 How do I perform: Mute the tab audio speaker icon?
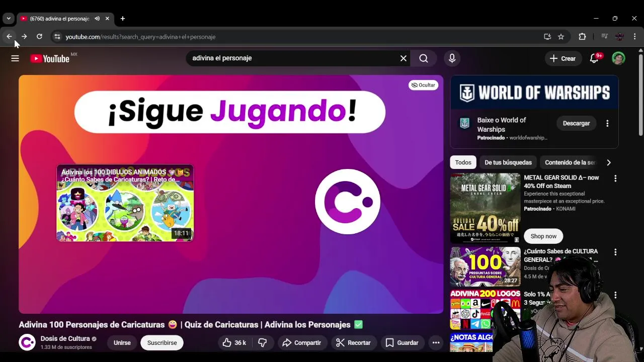(97, 19)
